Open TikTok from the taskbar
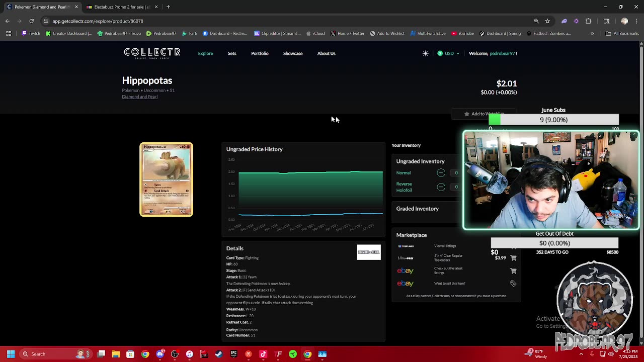Viewport: 644px width, 362px height. pos(263,354)
